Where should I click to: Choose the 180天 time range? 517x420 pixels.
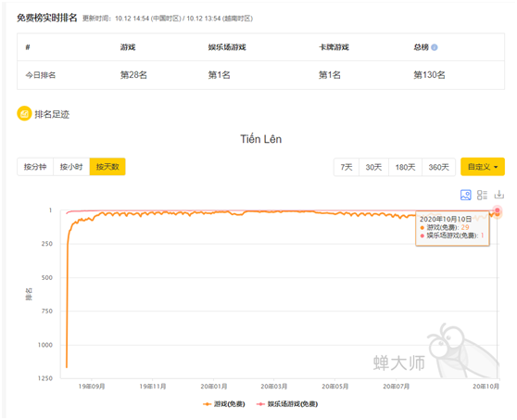point(405,167)
